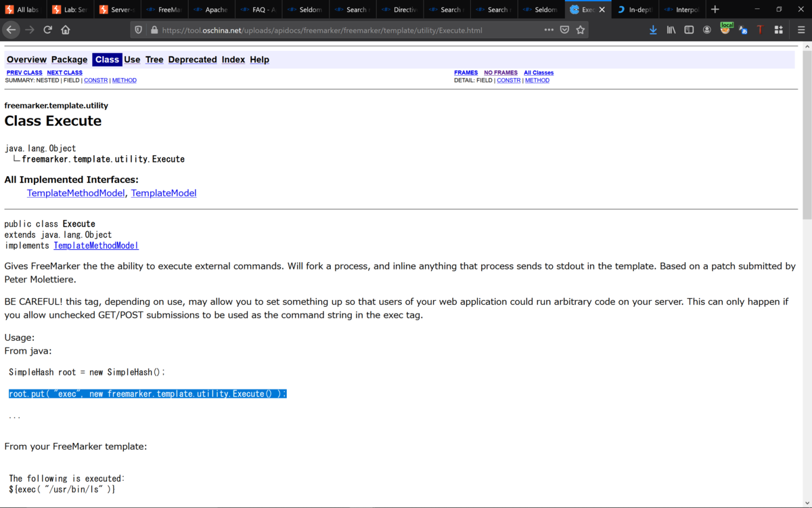The height and width of the screenshot is (508, 812).
Task: Go to NEXT CLASS
Action: 65,72
